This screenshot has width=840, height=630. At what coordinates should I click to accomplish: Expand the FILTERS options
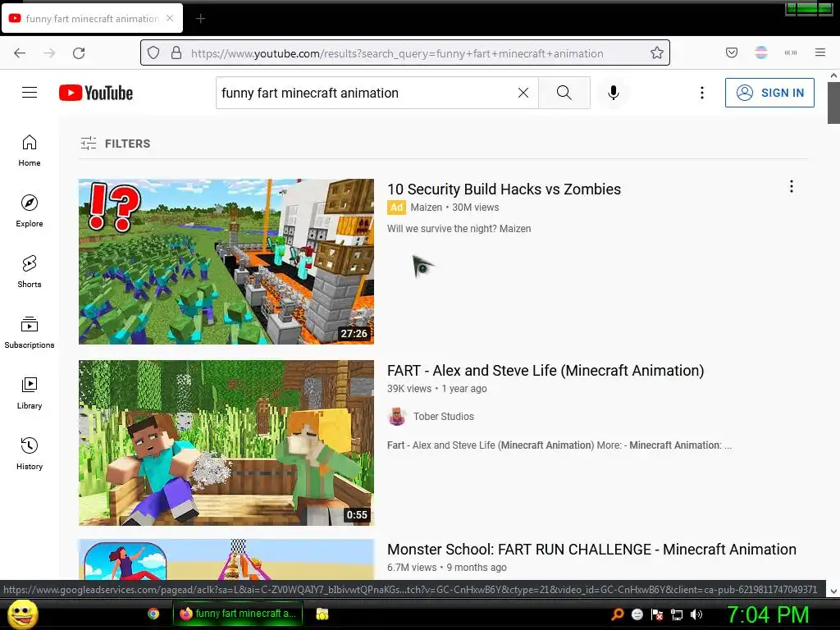[x=116, y=144]
